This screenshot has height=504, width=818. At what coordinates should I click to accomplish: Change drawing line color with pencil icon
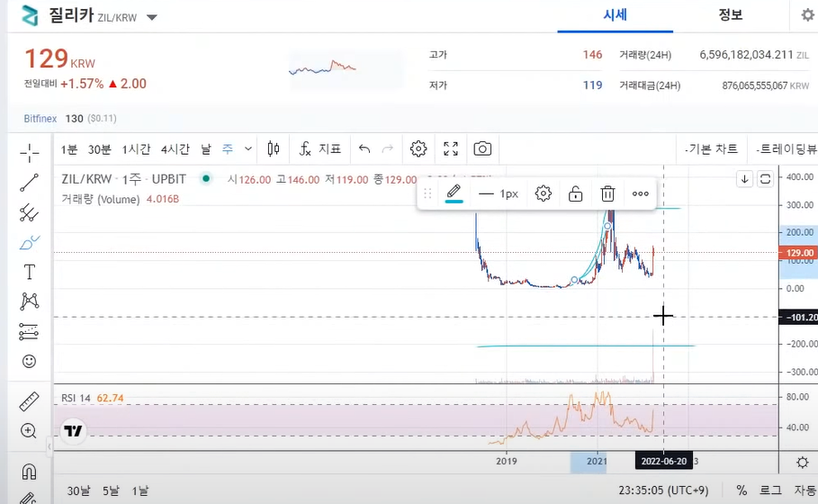454,193
